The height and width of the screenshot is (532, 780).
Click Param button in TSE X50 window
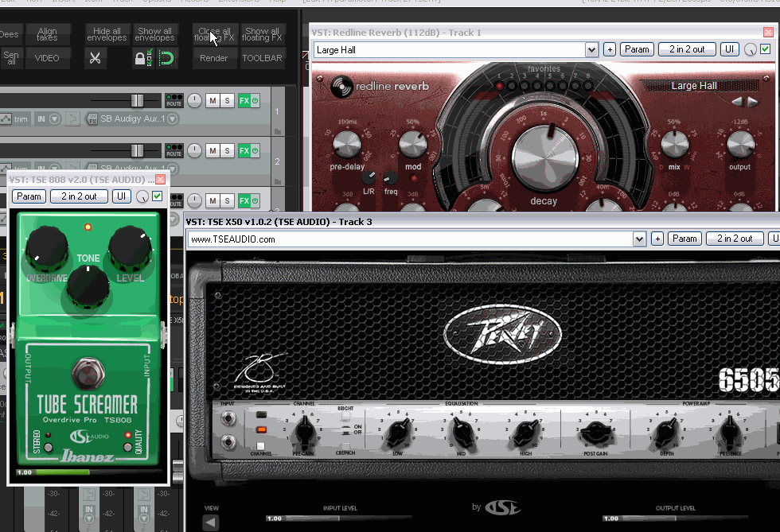[684, 239]
